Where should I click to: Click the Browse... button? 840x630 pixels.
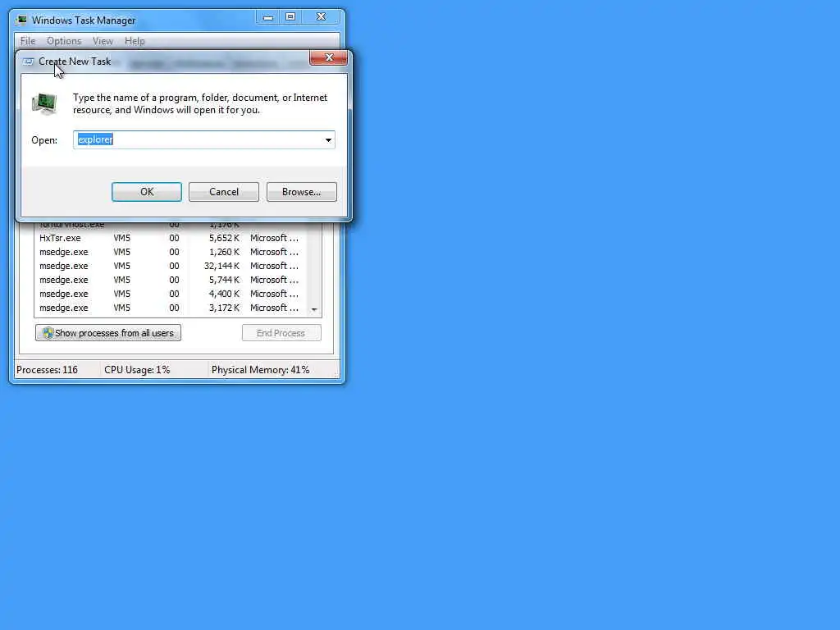[302, 192]
